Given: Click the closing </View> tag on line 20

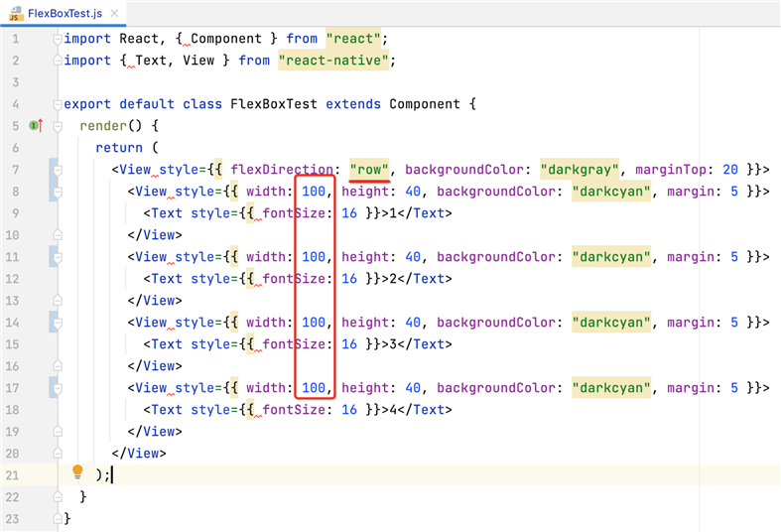Looking at the screenshot, I should click(139, 454).
